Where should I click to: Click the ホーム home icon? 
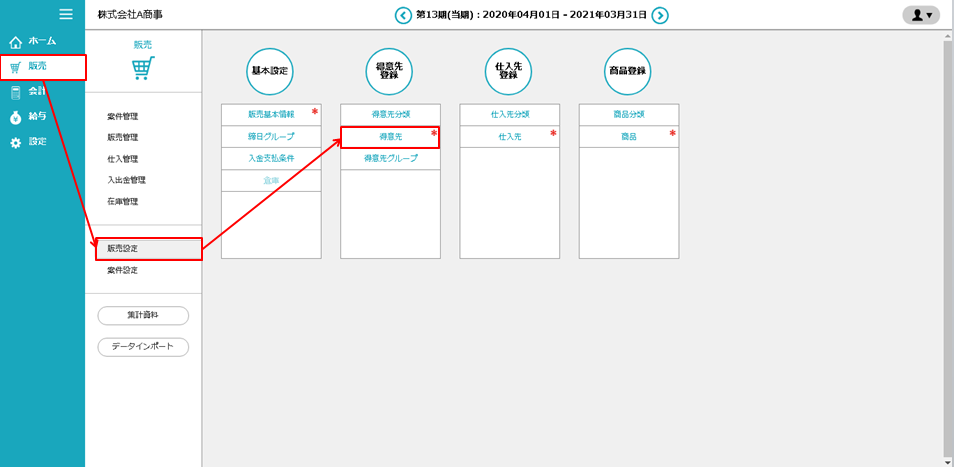(x=15, y=42)
